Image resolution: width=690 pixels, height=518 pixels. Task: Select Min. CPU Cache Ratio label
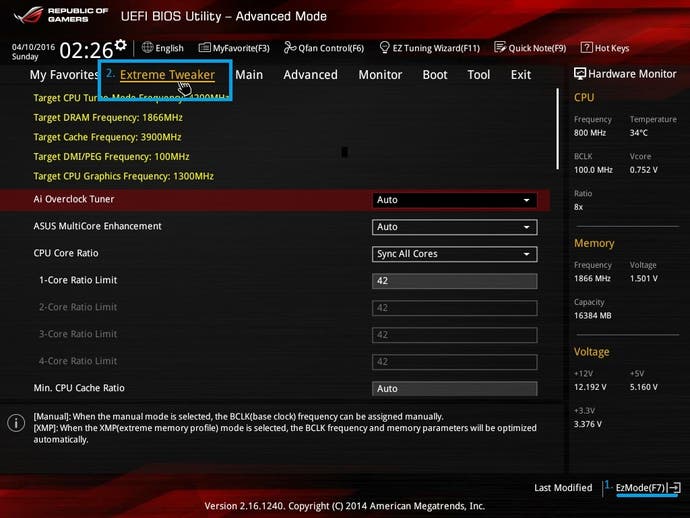pyautogui.click(x=79, y=388)
